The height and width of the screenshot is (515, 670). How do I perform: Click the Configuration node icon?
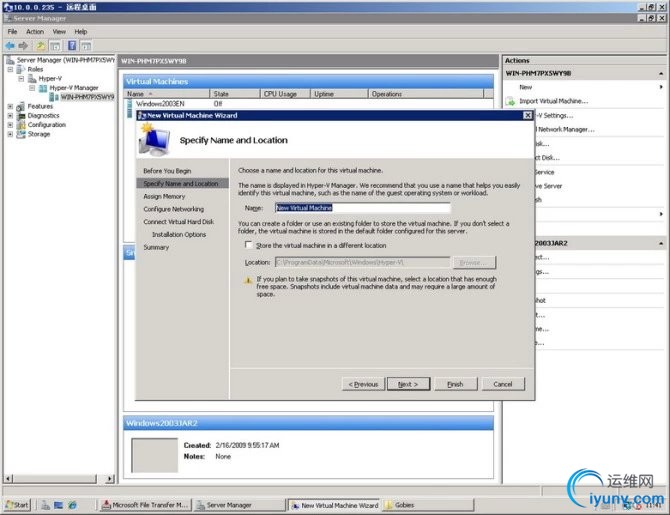pos(21,125)
